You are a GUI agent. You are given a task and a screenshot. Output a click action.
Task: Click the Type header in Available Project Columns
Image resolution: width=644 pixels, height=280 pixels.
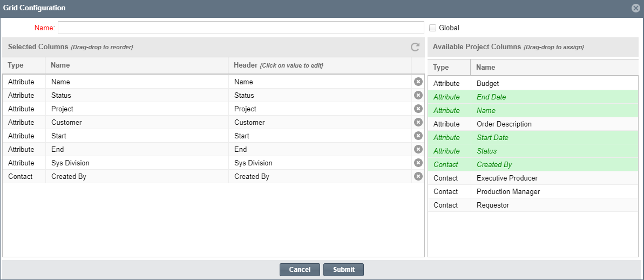(x=449, y=68)
